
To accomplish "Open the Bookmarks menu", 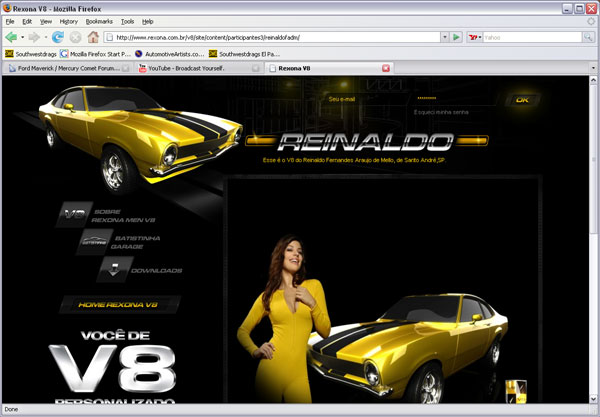I will pyautogui.click(x=99, y=21).
